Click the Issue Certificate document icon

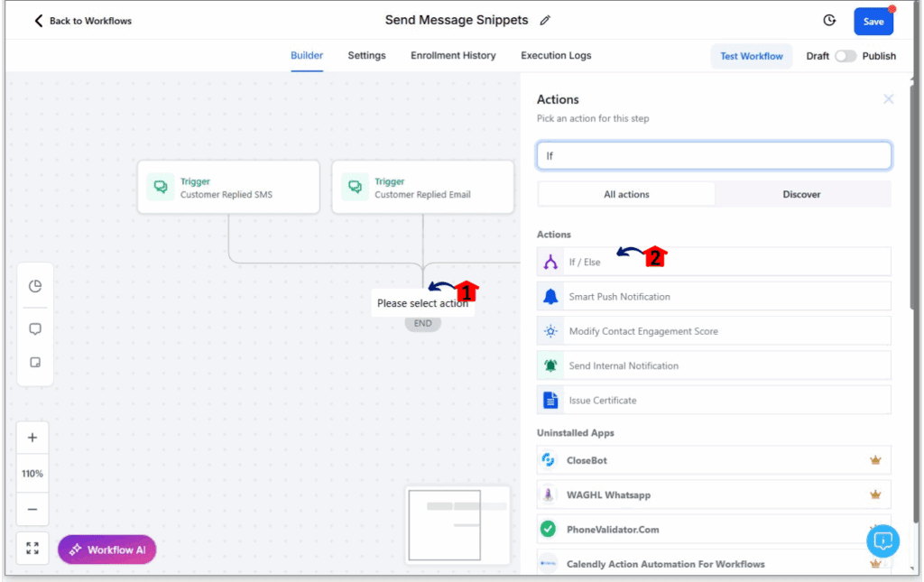pos(550,401)
